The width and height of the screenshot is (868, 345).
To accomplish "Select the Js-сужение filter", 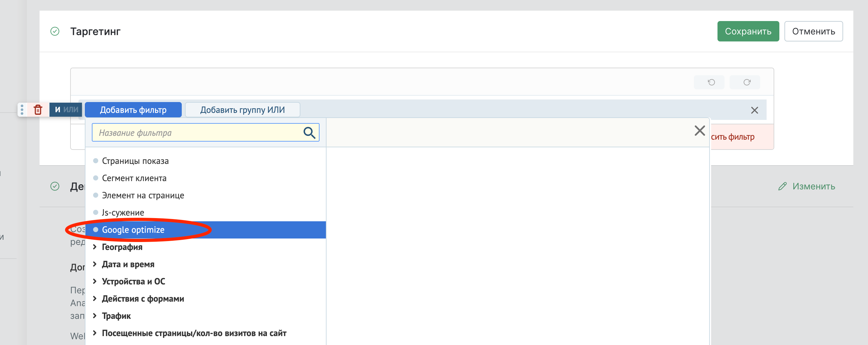I will (x=206, y=213).
